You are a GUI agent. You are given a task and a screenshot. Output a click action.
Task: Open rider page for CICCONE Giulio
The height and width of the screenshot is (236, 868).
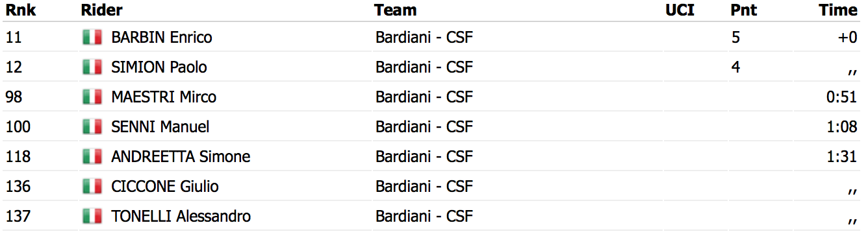tap(165, 187)
